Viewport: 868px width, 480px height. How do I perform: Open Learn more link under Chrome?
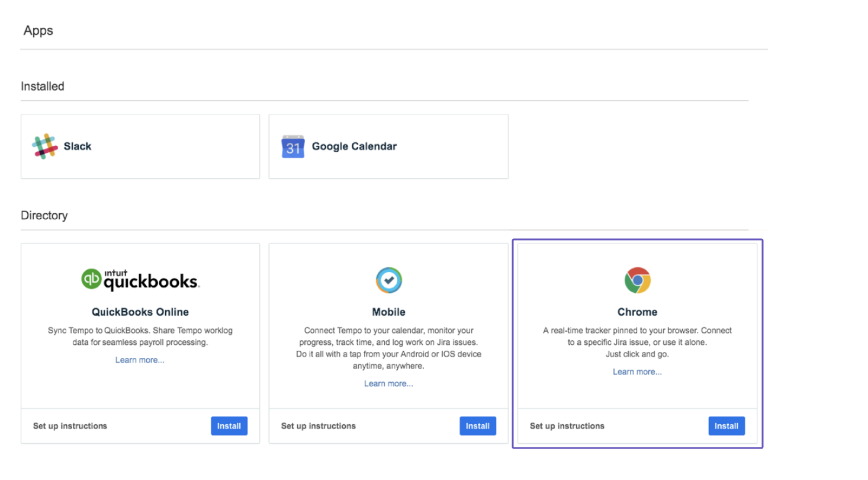click(x=637, y=372)
